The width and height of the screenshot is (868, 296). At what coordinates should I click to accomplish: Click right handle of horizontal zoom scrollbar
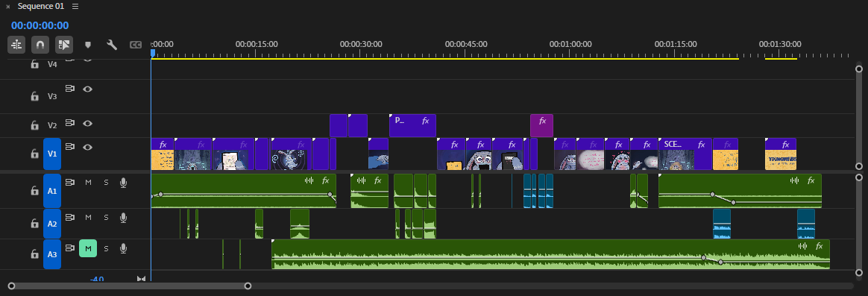click(x=248, y=286)
